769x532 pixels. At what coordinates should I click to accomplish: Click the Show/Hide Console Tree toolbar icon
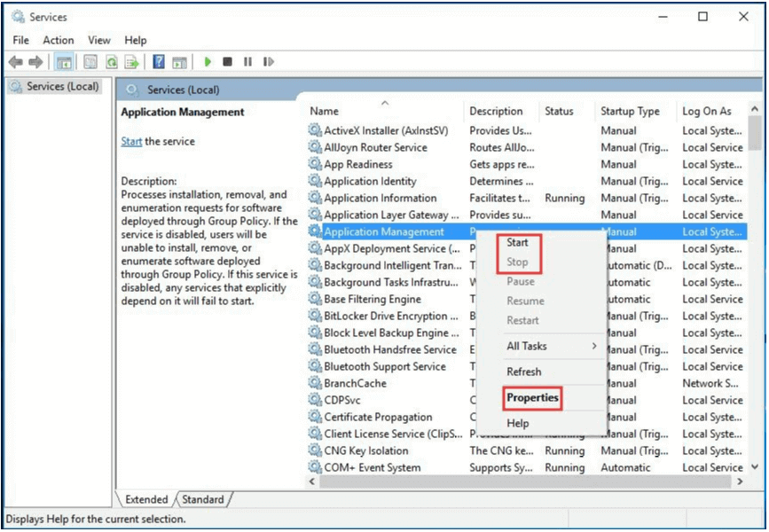pos(64,62)
